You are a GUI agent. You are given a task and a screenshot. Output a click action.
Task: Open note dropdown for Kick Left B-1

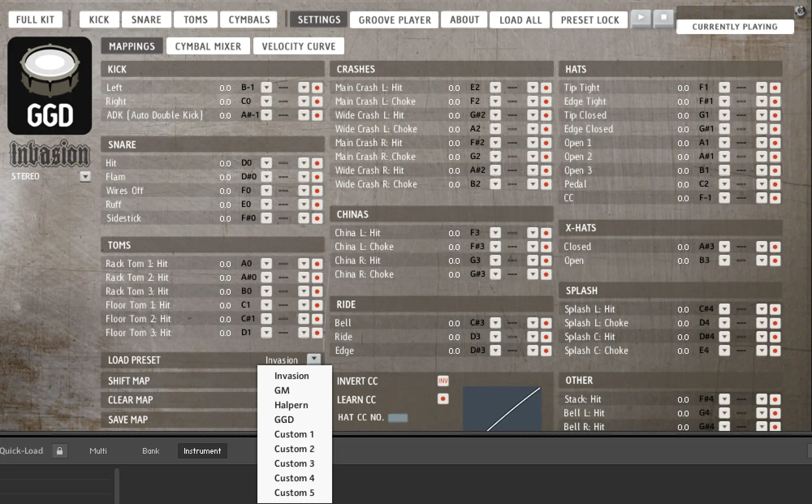click(x=266, y=88)
